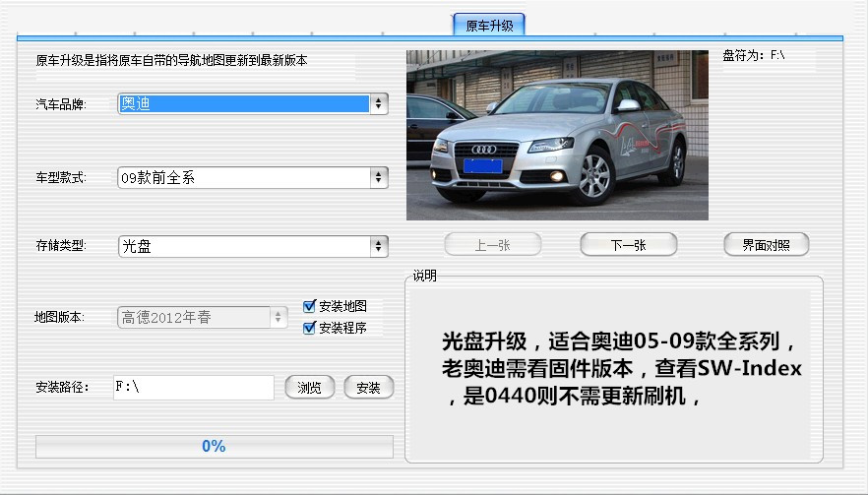
Task: Click the 地图版本 label
Action: tap(59, 317)
